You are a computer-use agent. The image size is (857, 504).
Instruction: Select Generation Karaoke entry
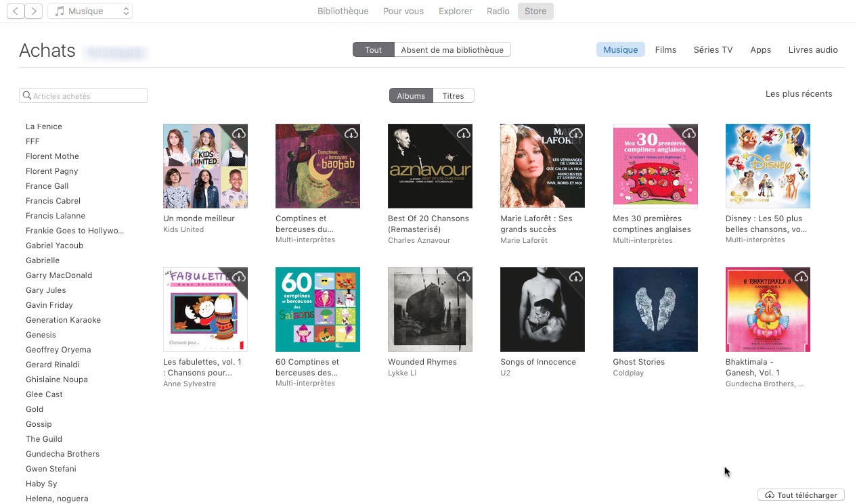[x=63, y=320]
